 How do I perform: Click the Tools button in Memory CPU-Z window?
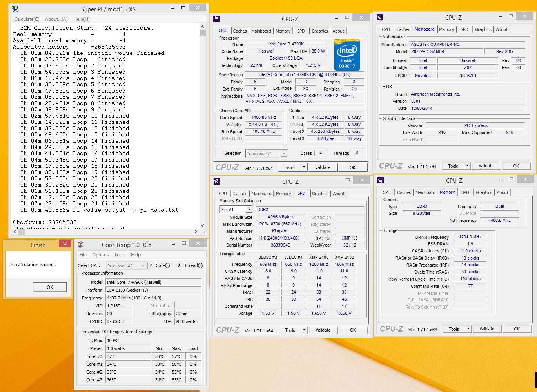[x=454, y=329]
